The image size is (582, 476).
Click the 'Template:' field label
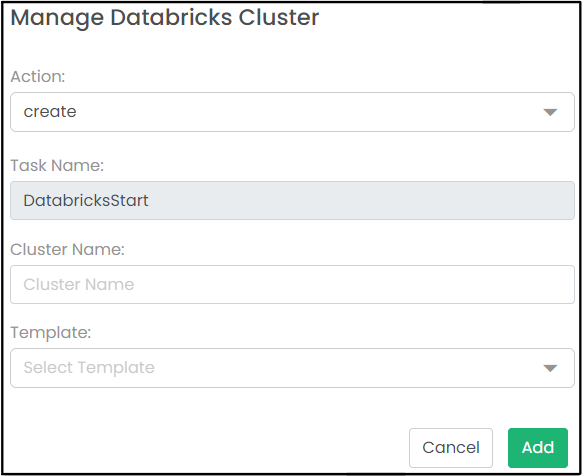[x=51, y=332]
